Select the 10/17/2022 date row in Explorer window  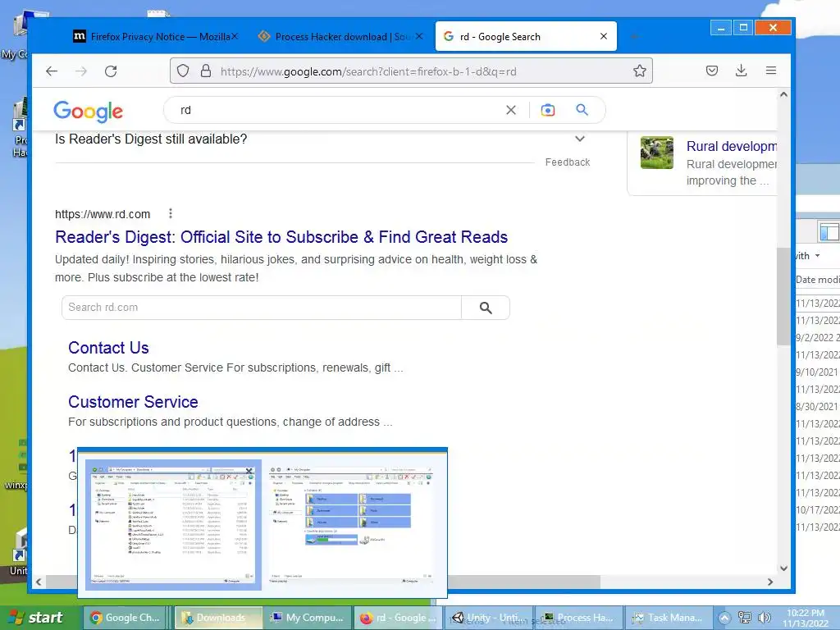pos(818,510)
